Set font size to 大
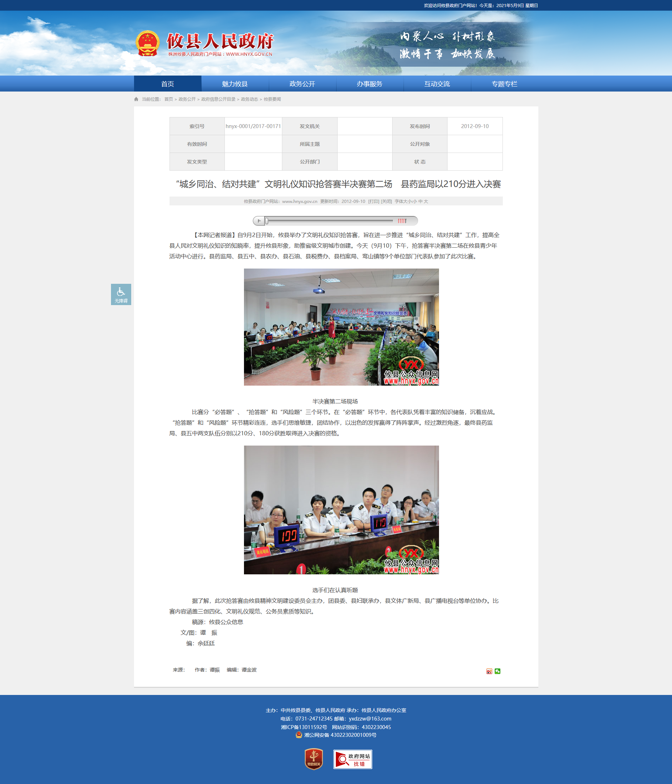 coord(426,201)
